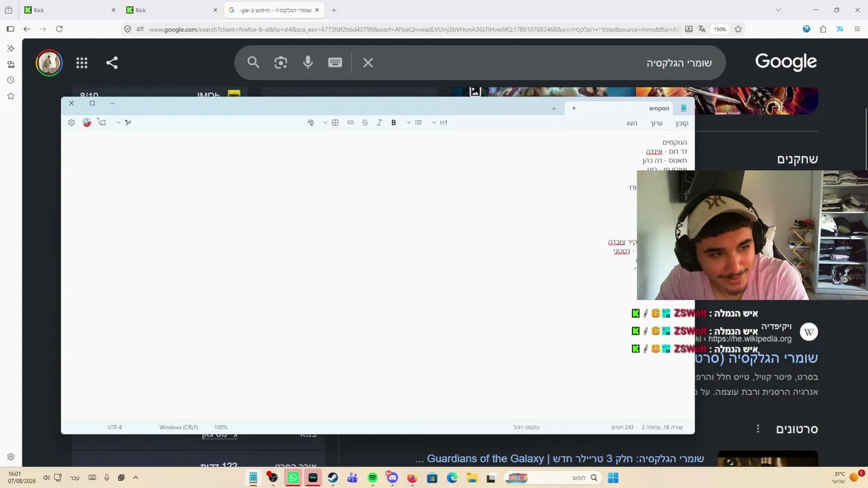Image resolution: width=868 pixels, height=488 pixels.
Task: Close the Google search browser tab
Action: coord(317,10)
